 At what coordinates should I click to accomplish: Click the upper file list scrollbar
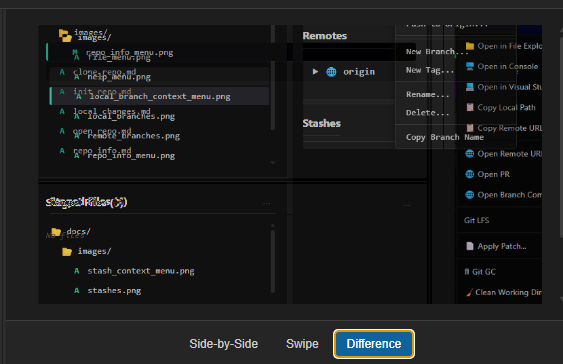(273, 77)
